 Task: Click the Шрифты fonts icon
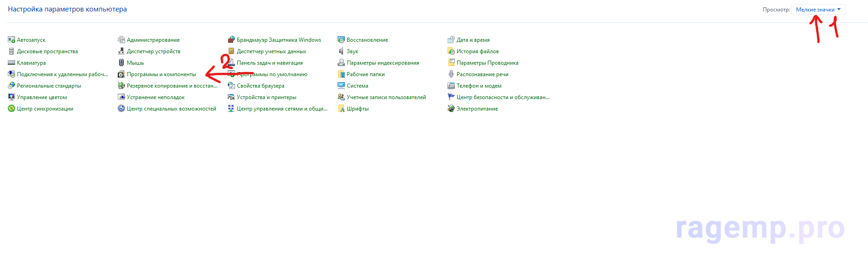341,109
